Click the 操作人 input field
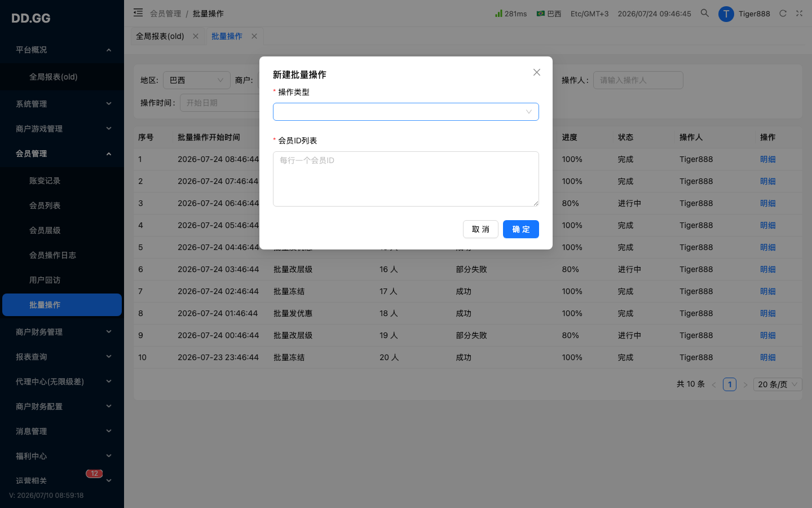 638,80
